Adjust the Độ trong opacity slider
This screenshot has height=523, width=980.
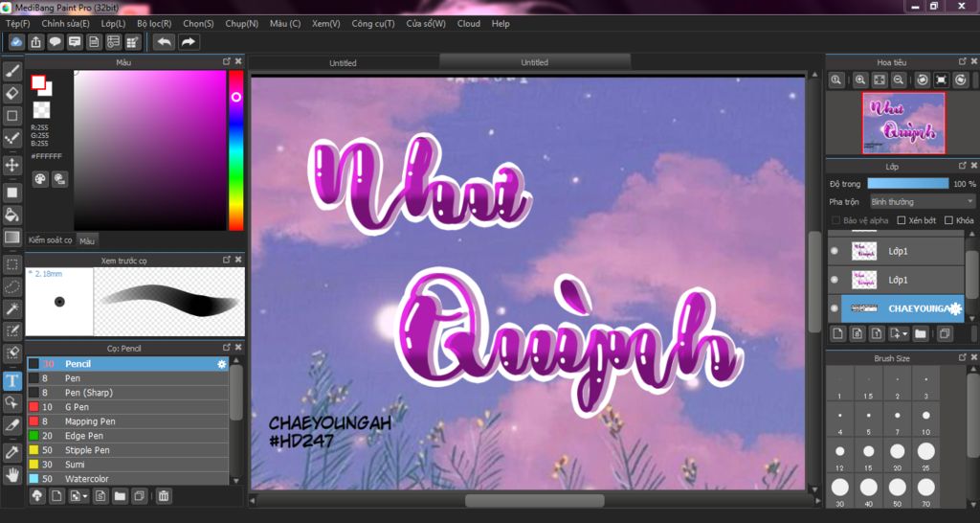(x=907, y=184)
